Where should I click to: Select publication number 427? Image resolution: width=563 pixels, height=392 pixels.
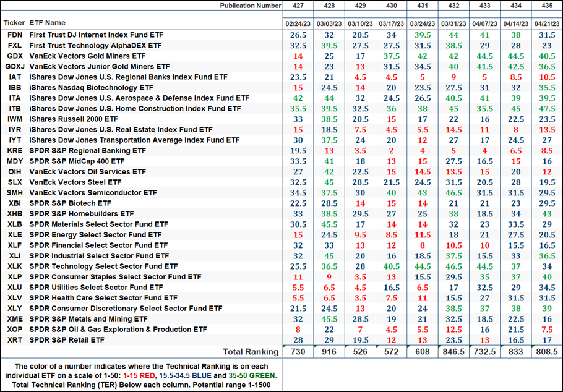tap(298, 6)
